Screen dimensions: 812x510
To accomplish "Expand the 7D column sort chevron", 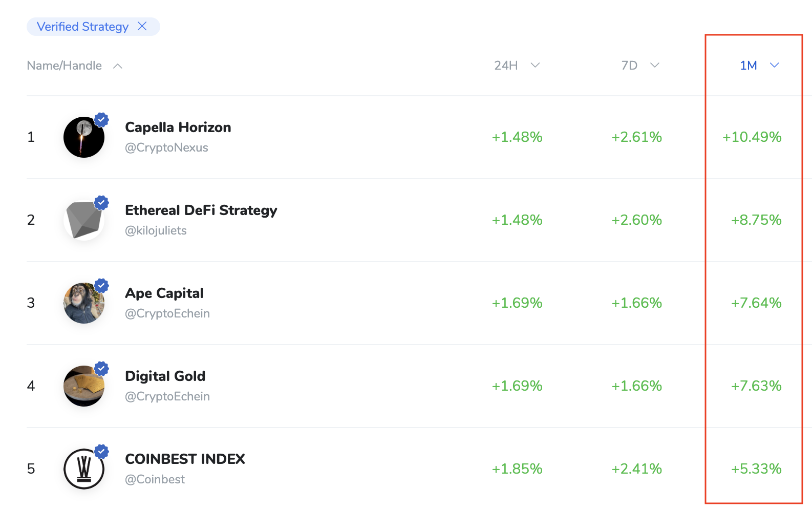I will click(654, 65).
